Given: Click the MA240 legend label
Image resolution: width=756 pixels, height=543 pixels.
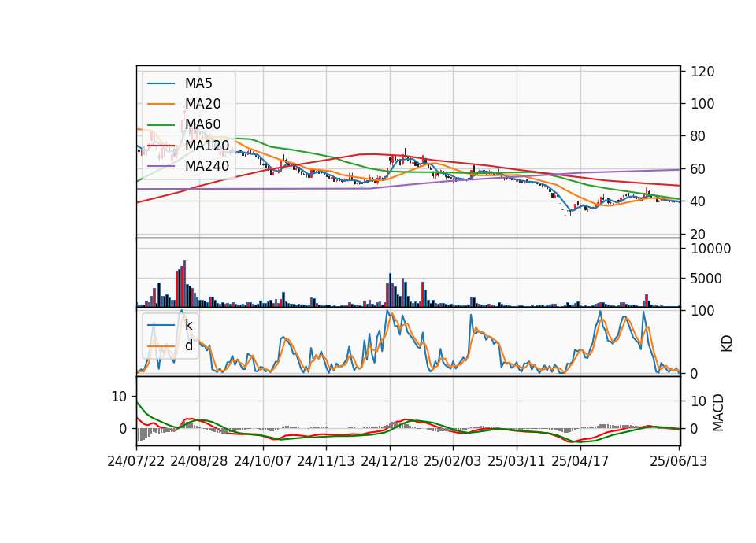Looking at the screenshot, I should [207, 166].
